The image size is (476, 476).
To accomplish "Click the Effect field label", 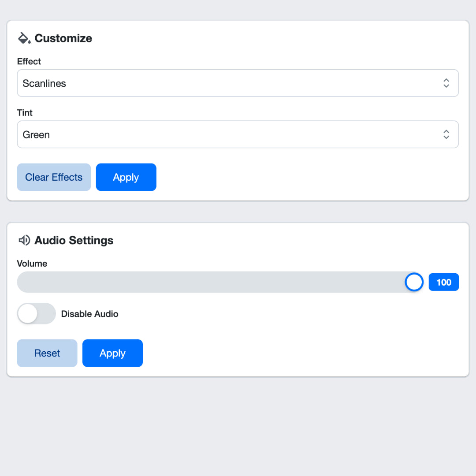I will (29, 61).
